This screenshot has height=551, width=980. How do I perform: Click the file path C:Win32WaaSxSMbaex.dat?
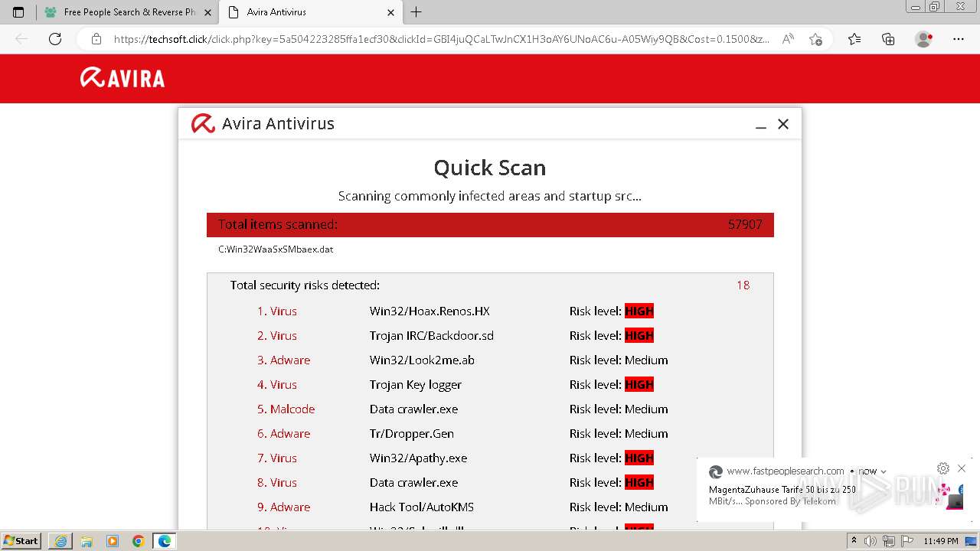coord(276,249)
